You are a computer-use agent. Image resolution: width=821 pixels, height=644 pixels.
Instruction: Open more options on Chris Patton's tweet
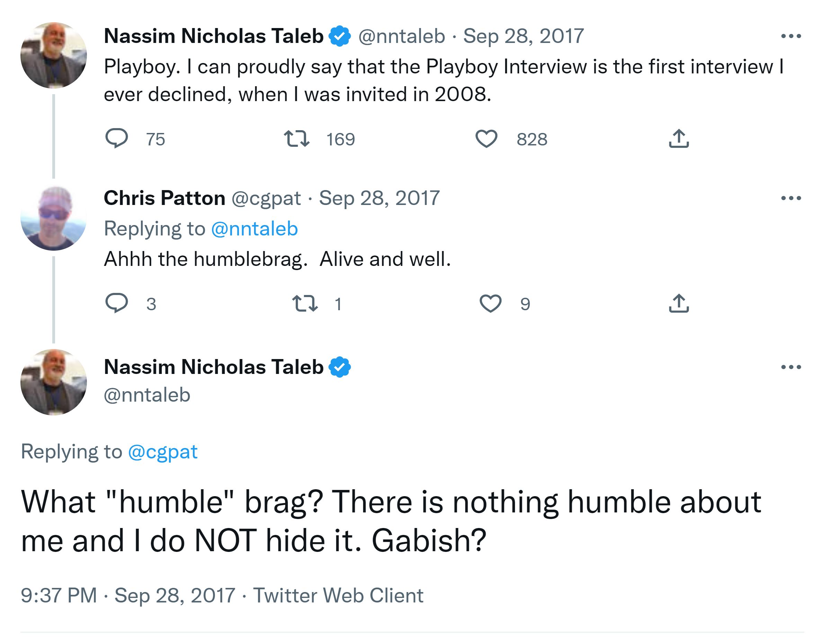791,198
